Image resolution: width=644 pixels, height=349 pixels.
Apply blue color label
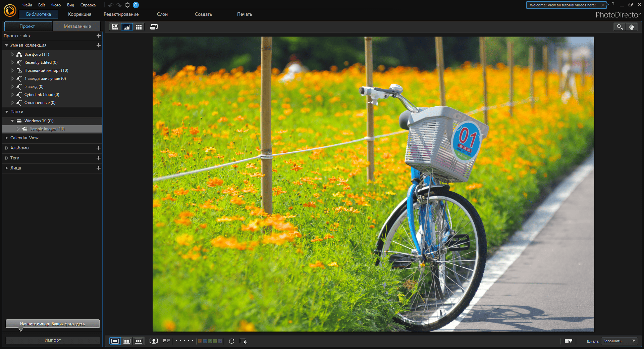(205, 341)
